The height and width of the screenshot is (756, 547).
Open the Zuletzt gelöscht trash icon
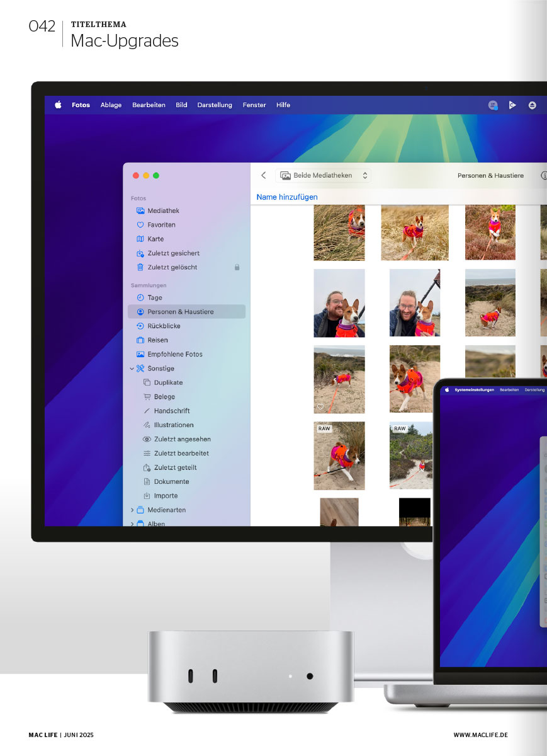click(140, 267)
